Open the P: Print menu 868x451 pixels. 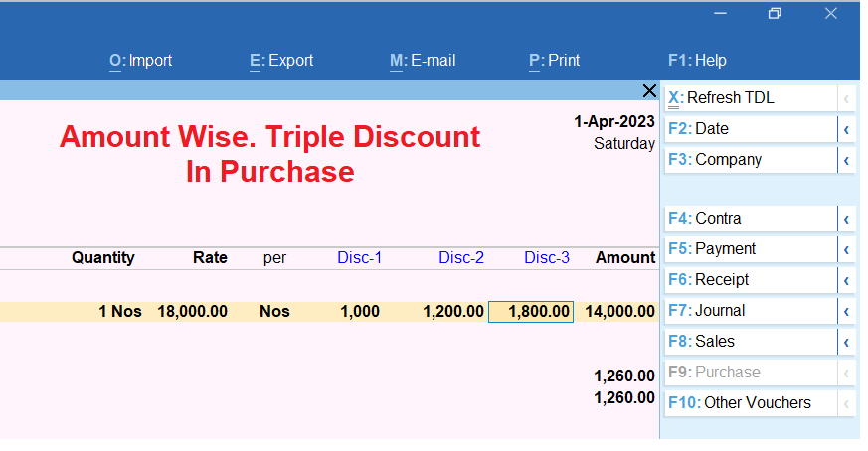pos(554,61)
